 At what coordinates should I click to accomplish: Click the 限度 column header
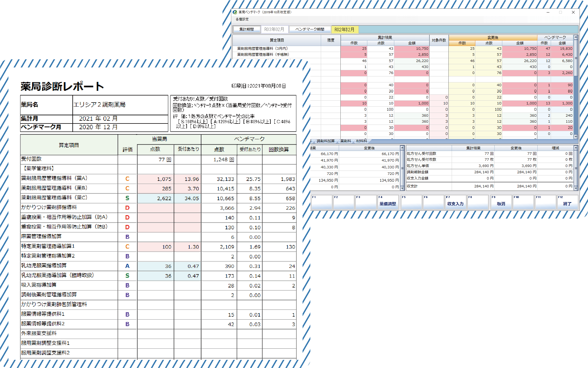[x=331, y=40]
